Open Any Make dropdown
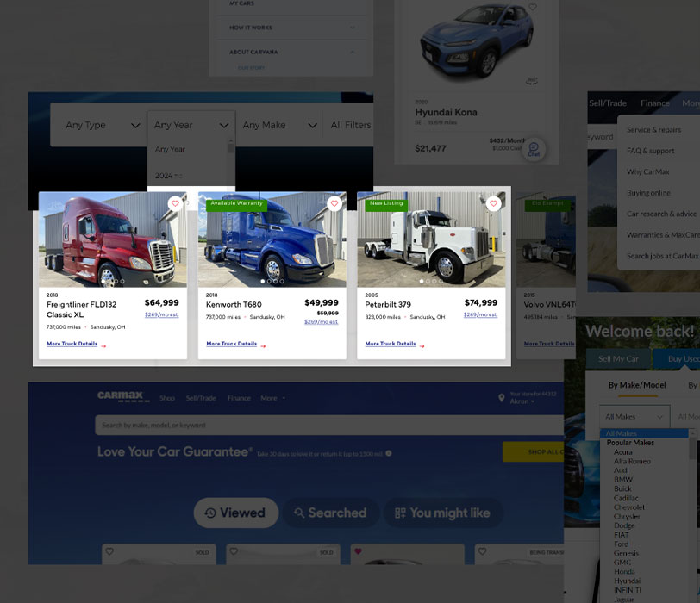The width and height of the screenshot is (700, 603). (279, 125)
